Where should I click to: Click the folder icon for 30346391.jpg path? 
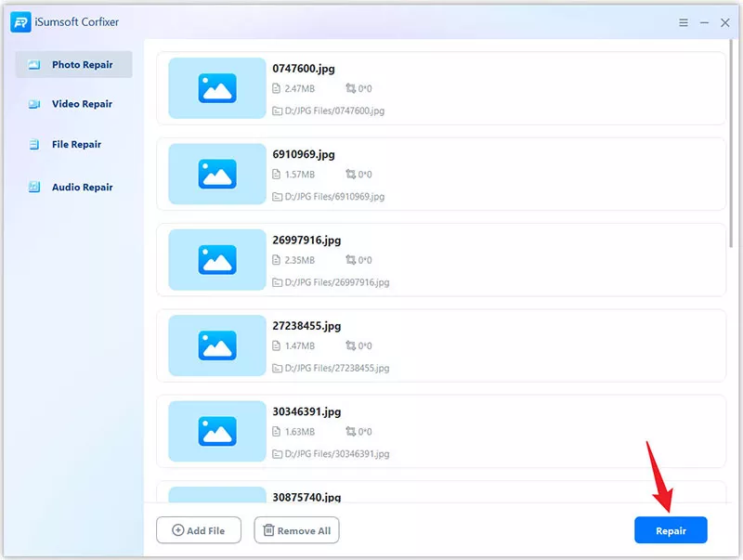click(x=277, y=454)
